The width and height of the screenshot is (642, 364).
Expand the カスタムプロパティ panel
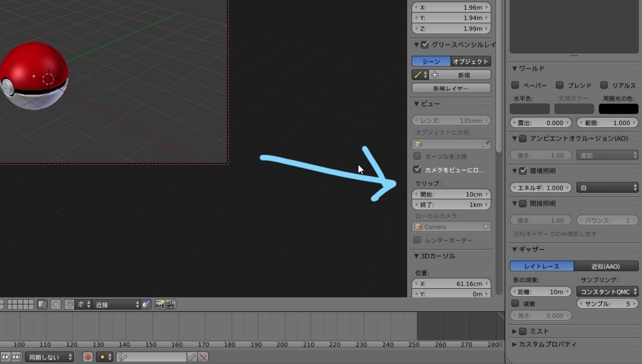(x=514, y=345)
